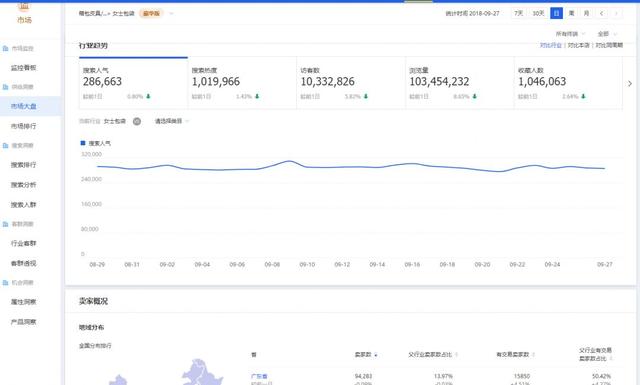The width and height of the screenshot is (640, 385).
Task: Click the 供给洞察 section icon in sidebar
Action: (x=5, y=87)
